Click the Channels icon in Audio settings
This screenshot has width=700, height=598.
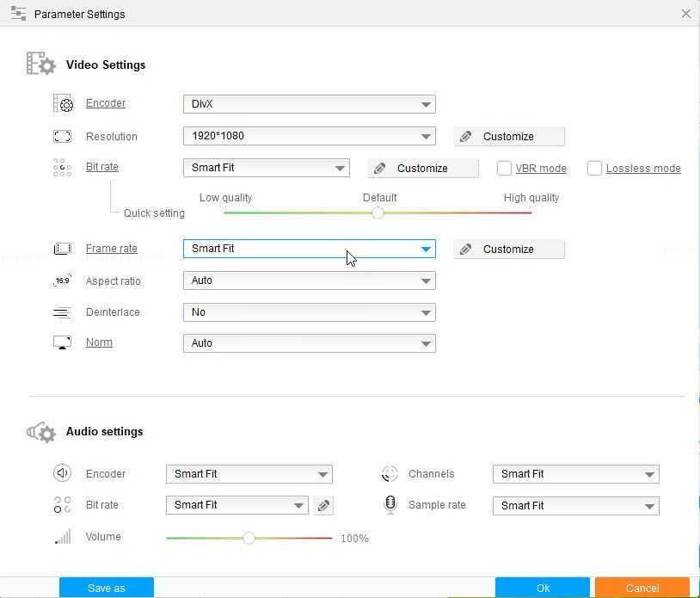coord(390,474)
